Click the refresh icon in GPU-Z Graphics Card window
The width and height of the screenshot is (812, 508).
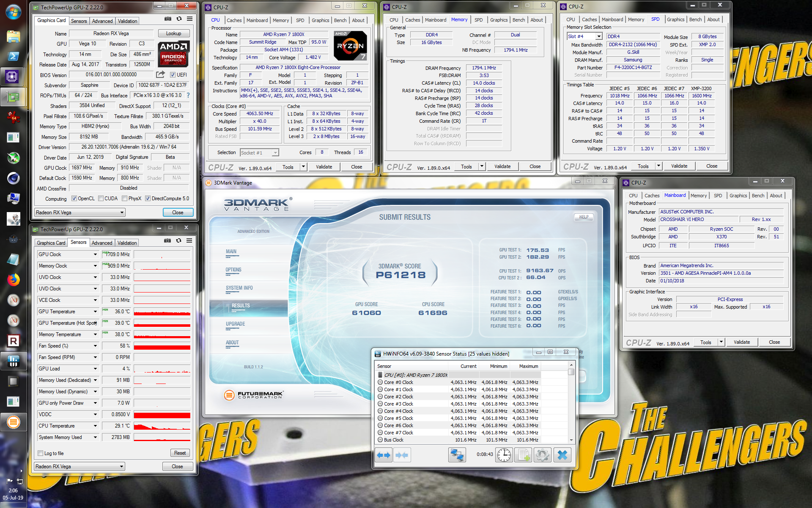point(179,19)
